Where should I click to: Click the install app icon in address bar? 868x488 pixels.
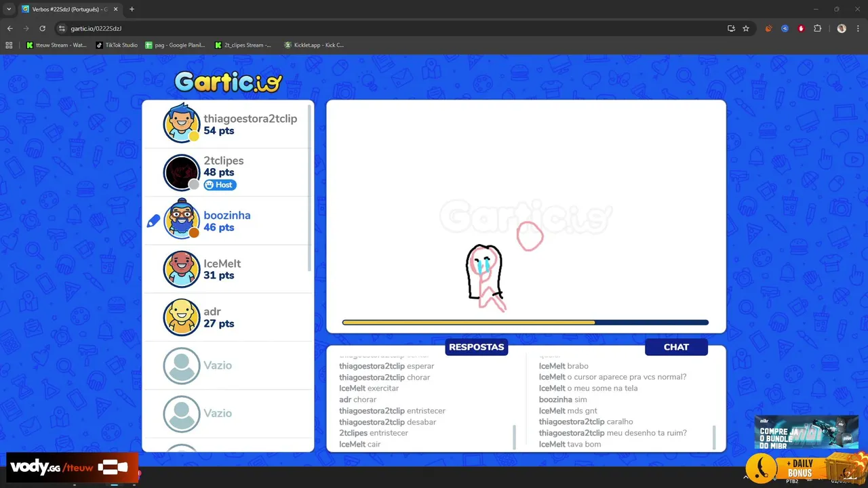coord(731,28)
